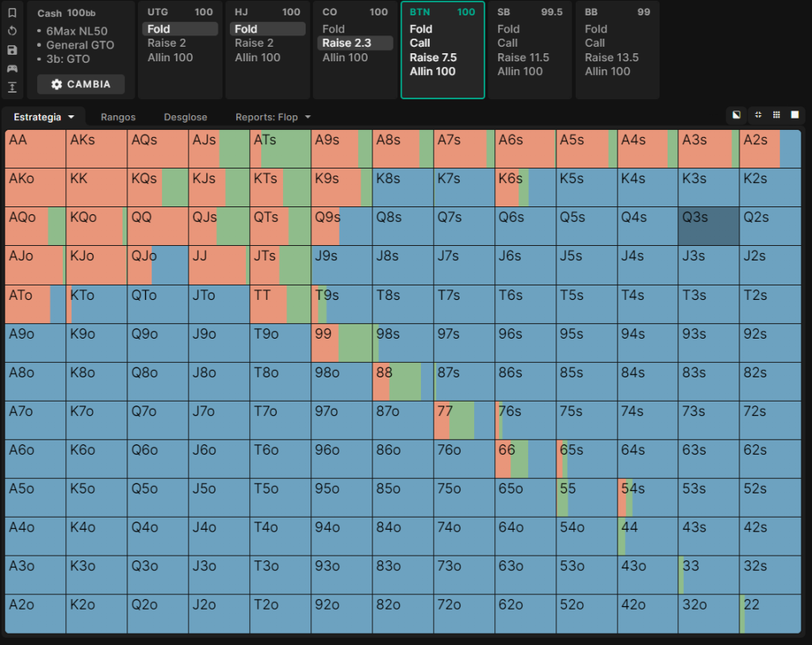
Task: Click the floppy disk save icon
Action: [x=12, y=50]
